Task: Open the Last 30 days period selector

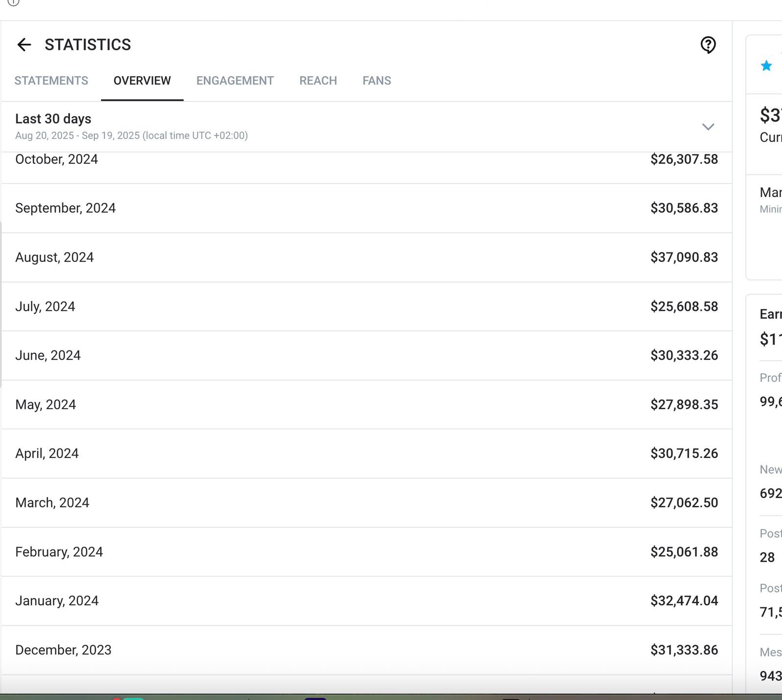Action: [x=53, y=119]
